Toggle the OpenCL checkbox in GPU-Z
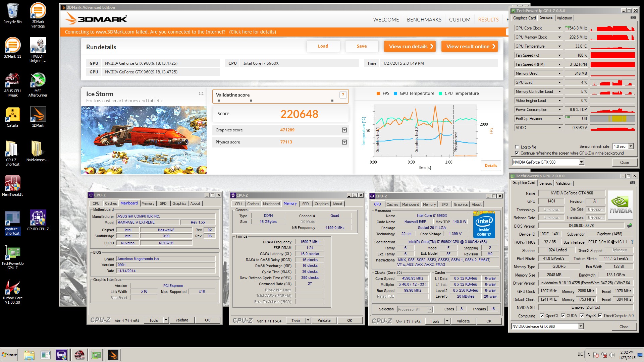The width and height of the screenshot is (644, 362). 541,316
